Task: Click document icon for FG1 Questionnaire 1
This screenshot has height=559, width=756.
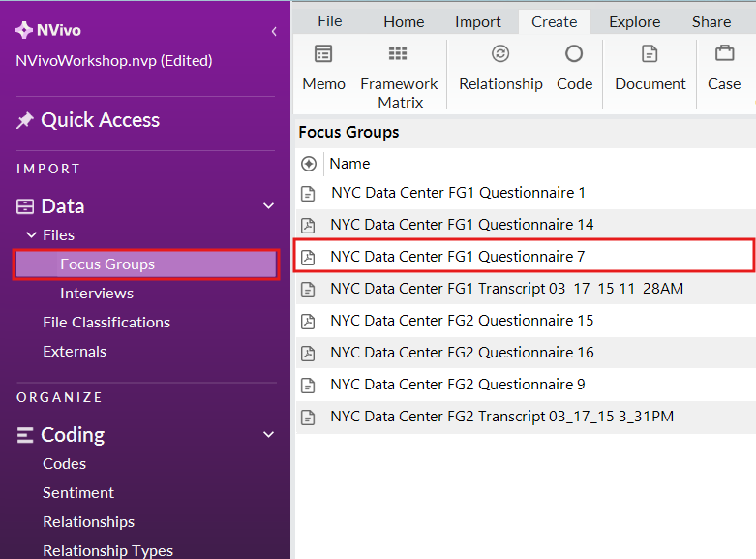Action: pyautogui.click(x=308, y=194)
